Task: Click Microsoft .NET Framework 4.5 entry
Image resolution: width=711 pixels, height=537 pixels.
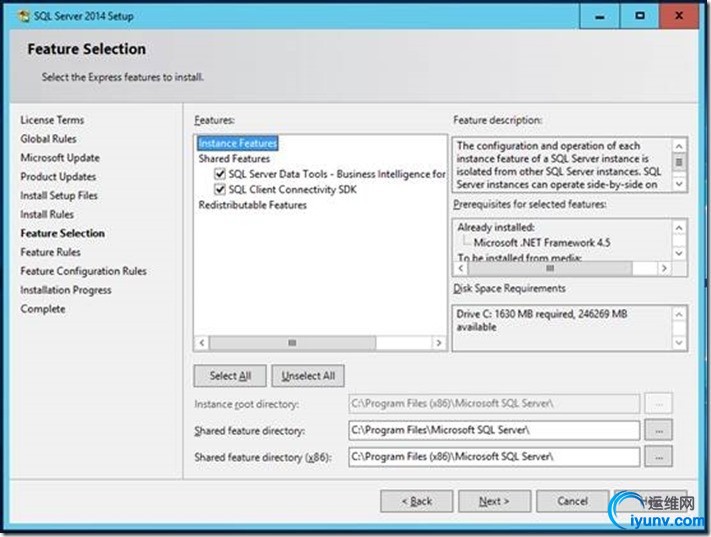Action: point(541,243)
